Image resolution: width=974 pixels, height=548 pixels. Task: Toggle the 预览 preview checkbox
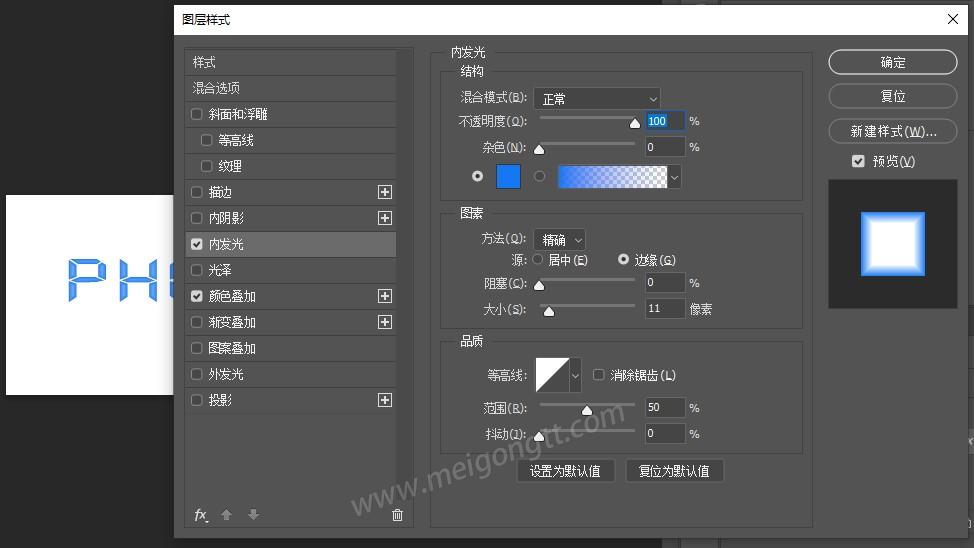pyautogui.click(x=858, y=162)
